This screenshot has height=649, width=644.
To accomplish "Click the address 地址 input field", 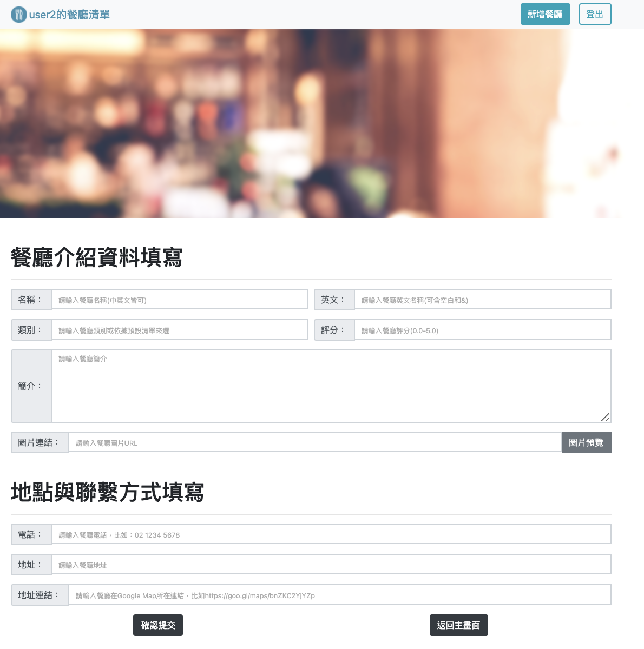I will (331, 564).
